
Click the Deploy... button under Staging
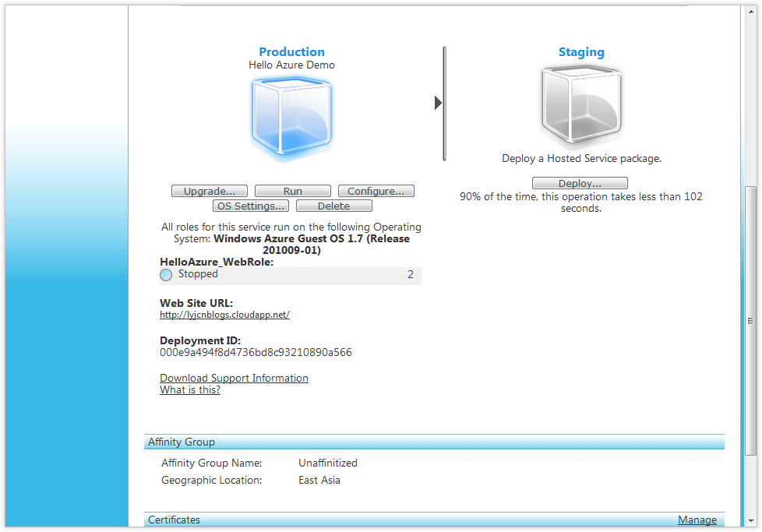[x=580, y=183]
